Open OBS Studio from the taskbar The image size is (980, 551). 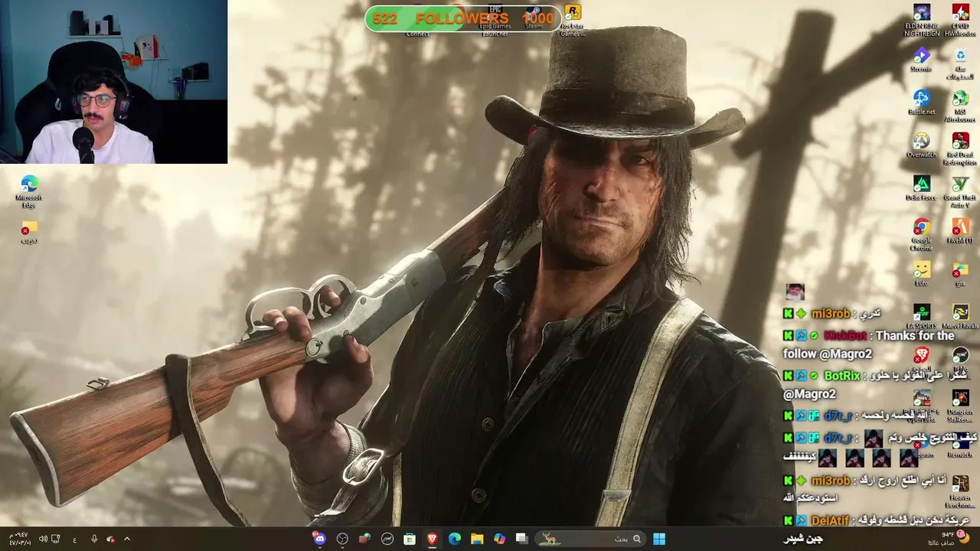pos(342,539)
